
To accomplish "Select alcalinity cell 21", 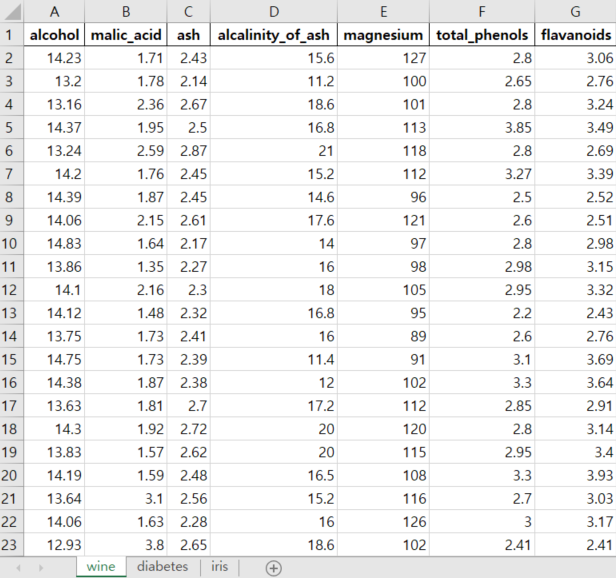I will (274, 151).
